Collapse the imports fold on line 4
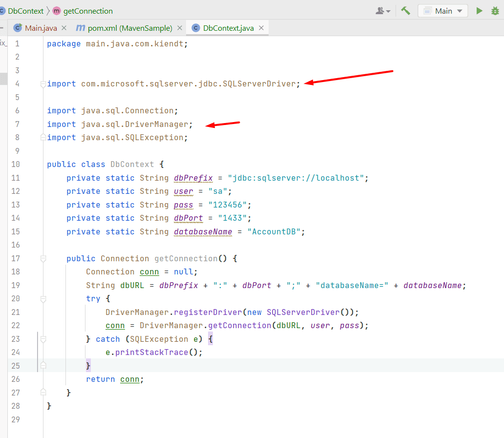The image size is (504, 438). point(43,84)
